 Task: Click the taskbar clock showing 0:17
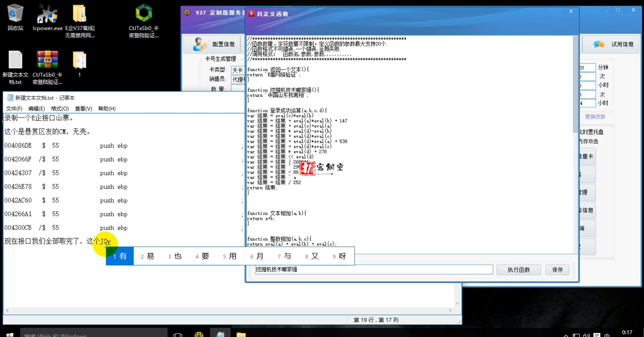point(627,333)
